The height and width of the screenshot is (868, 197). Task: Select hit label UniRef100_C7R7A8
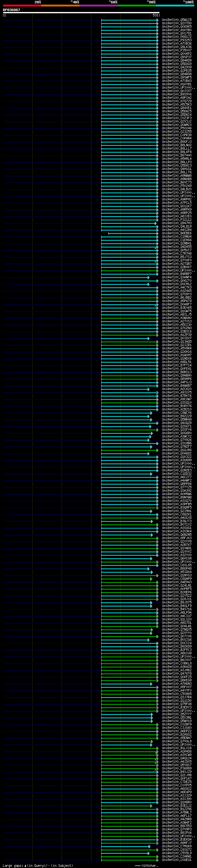(177, 253)
